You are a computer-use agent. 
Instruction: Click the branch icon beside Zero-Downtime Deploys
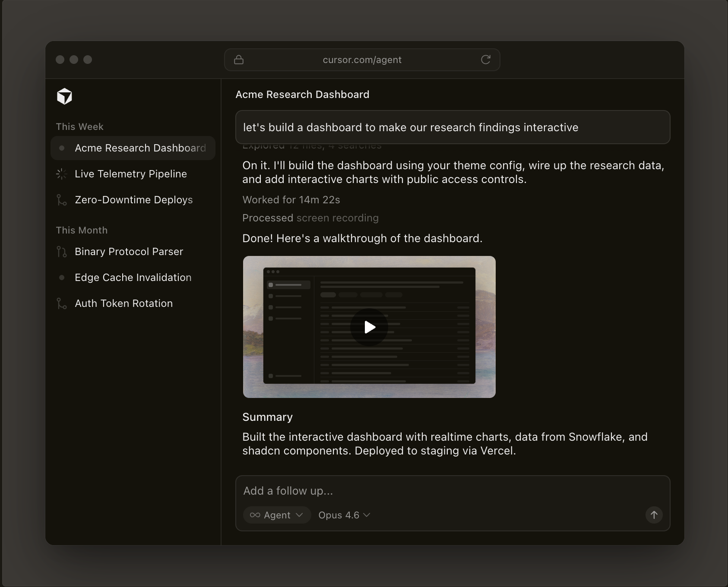pos(62,200)
